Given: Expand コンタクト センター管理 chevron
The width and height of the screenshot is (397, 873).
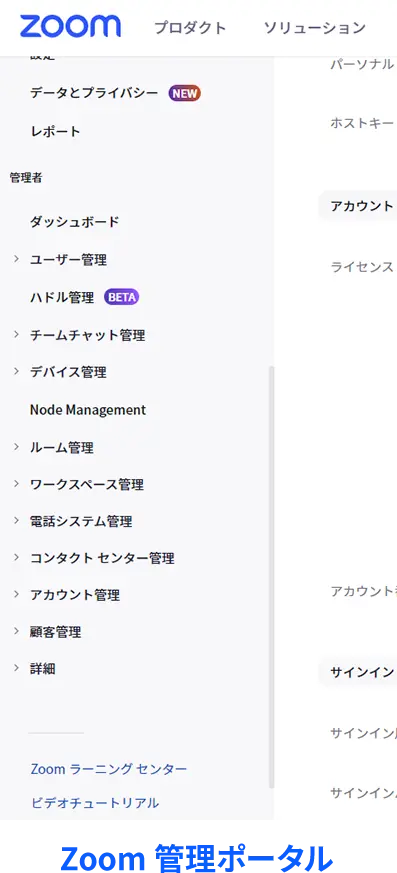Looking at the screenshot, I should (x=16, y=557).
